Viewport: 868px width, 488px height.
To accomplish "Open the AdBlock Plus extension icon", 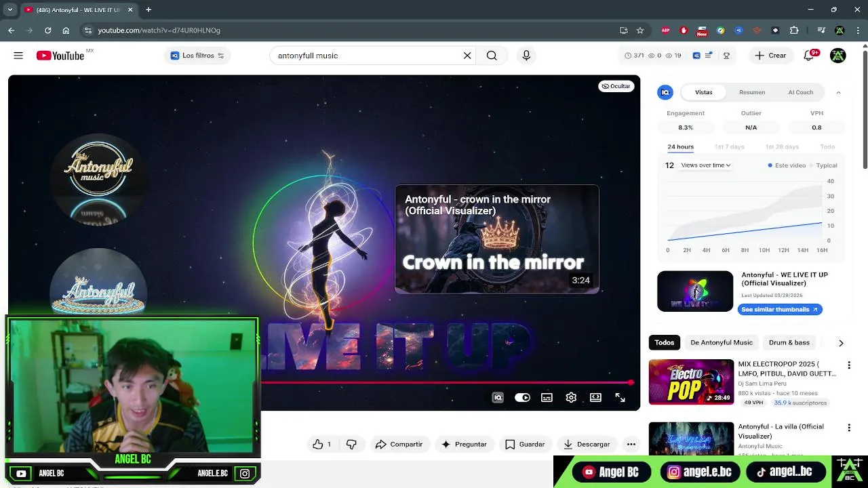I will coord(665,30).
